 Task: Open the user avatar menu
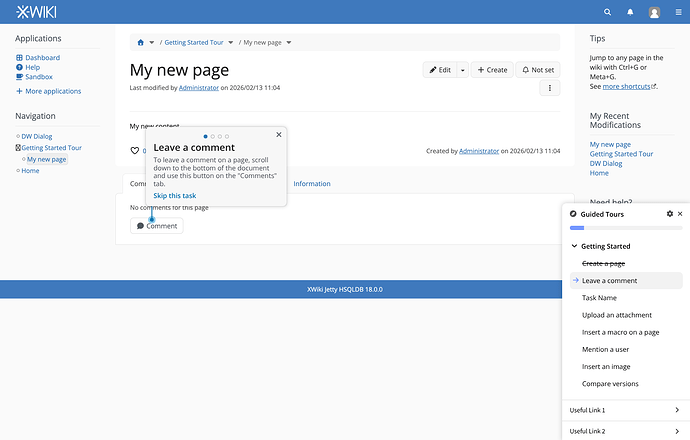tap(654, 12)
